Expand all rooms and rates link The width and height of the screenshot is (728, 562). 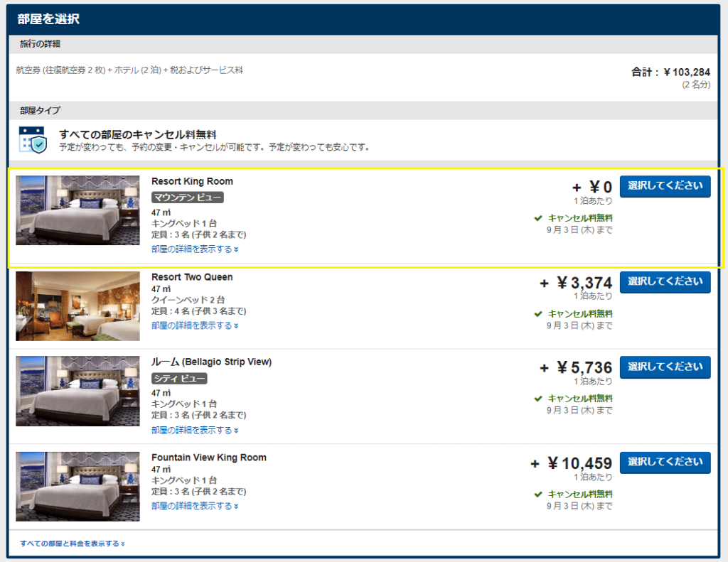coord(73,544)
